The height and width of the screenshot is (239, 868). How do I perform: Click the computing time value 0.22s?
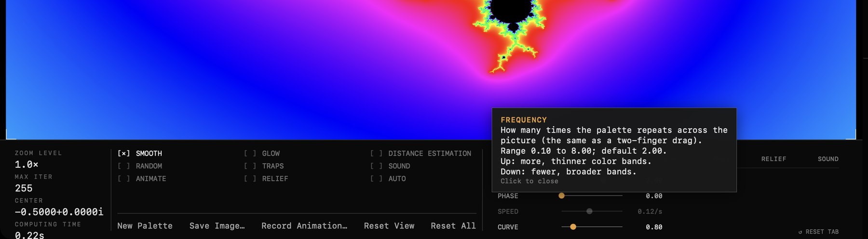click(29, 235)
